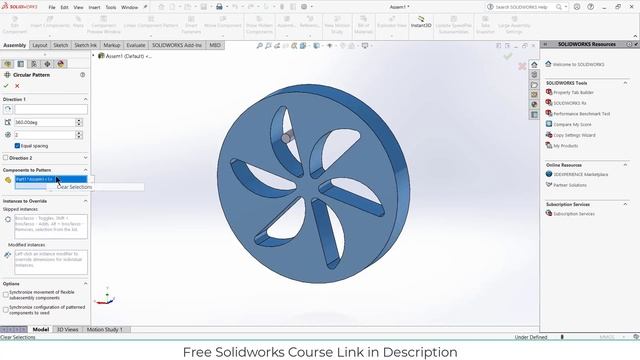Image resolution: width=640 pixels, height=360 pixels.
Task: Open the MBD ribbon tab
Action: click(215, 45)
